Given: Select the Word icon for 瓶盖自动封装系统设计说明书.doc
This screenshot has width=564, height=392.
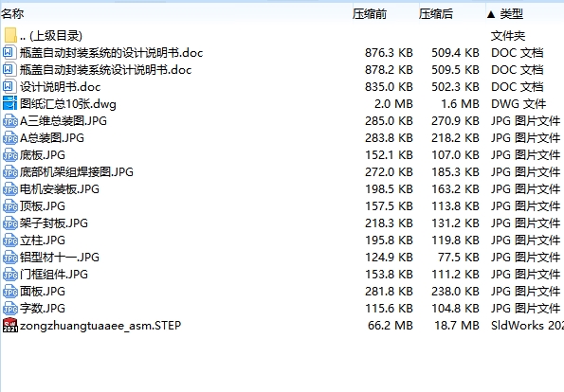Looking at the screenshot, I should 9,70.
